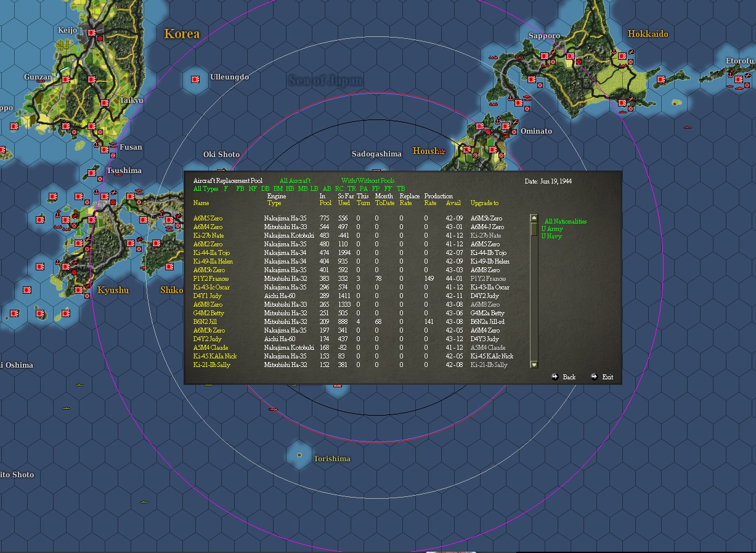This screenshot has height=553, width=756.
Task: Open the Ki-44-IIa Tojo aircraft entry
Action: (x=211, y=252)
